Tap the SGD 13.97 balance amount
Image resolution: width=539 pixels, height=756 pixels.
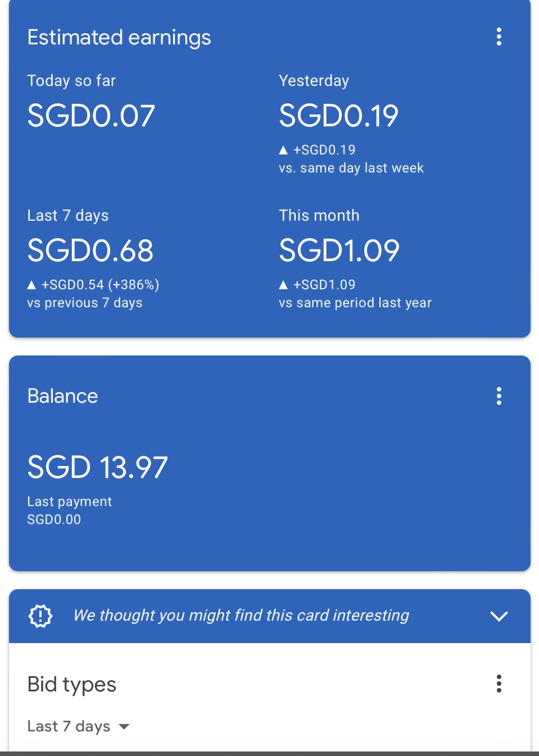tap(98, 467)
